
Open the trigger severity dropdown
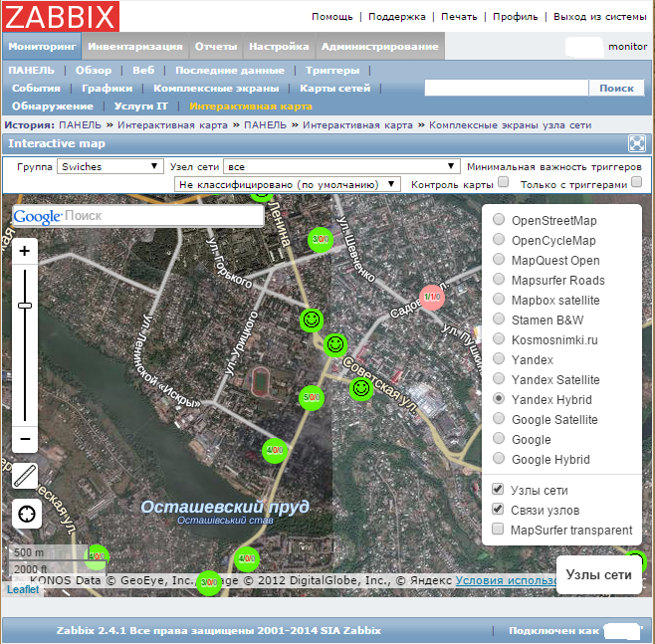point(288,184)
